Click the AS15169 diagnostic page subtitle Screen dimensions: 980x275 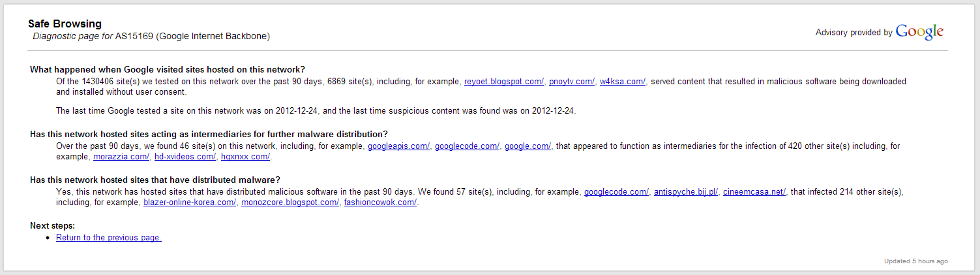[x=151, y=37]
